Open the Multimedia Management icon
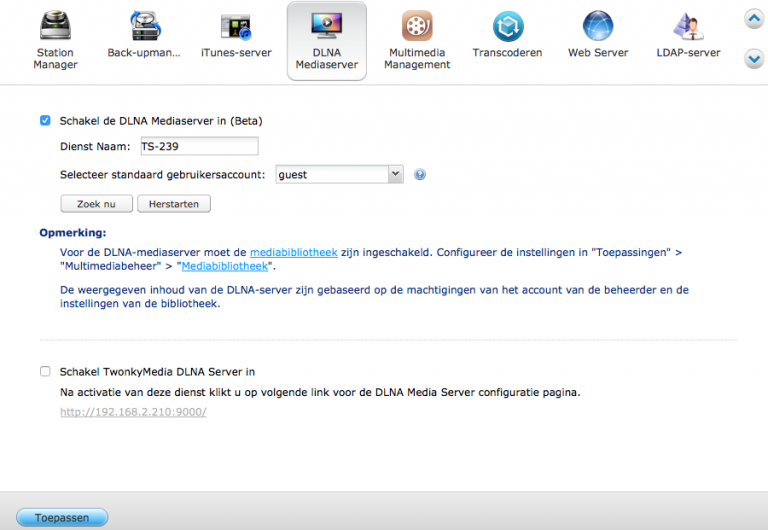Image resolution: width=768 pixels, height=530 pixels. click(418, 27)
